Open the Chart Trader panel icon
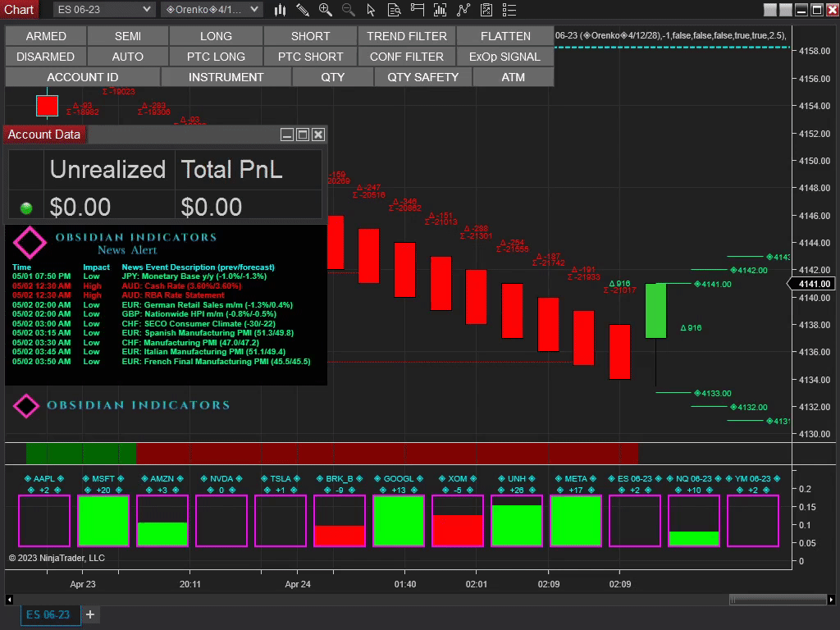Image resolution: width=840 pixels, height=630 pixels. 417,10
